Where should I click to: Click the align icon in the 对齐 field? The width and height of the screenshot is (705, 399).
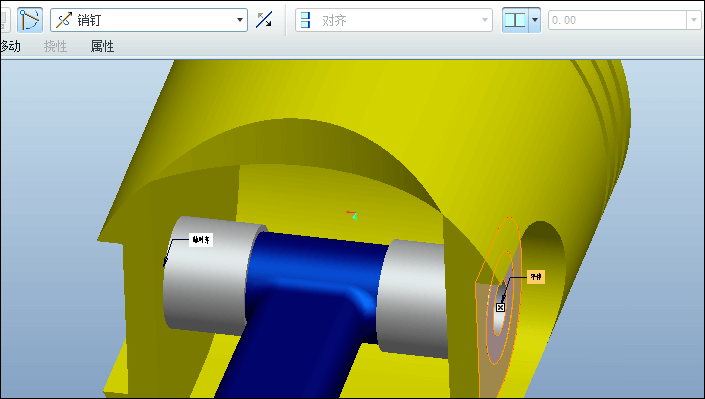pos(306,20)
